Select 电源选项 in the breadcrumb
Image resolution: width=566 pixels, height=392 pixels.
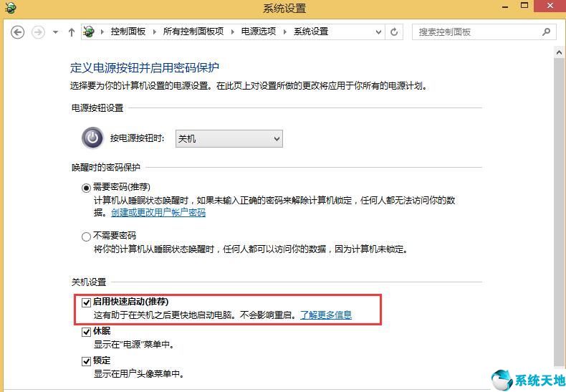click(x=259, y=32)
